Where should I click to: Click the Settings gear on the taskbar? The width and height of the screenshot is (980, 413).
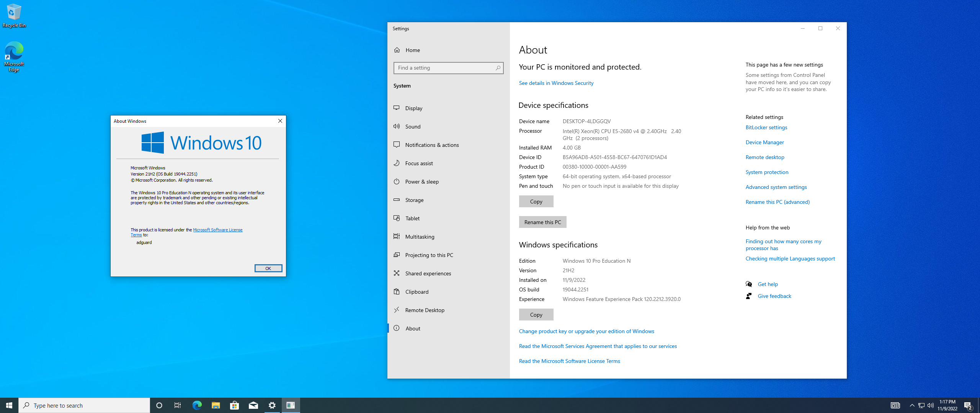click(x=272, y=405)
